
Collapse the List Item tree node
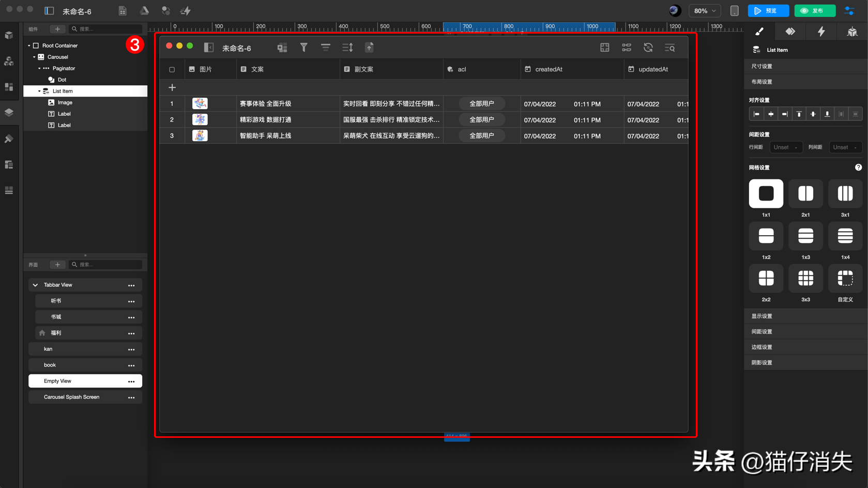coord(39,91)
